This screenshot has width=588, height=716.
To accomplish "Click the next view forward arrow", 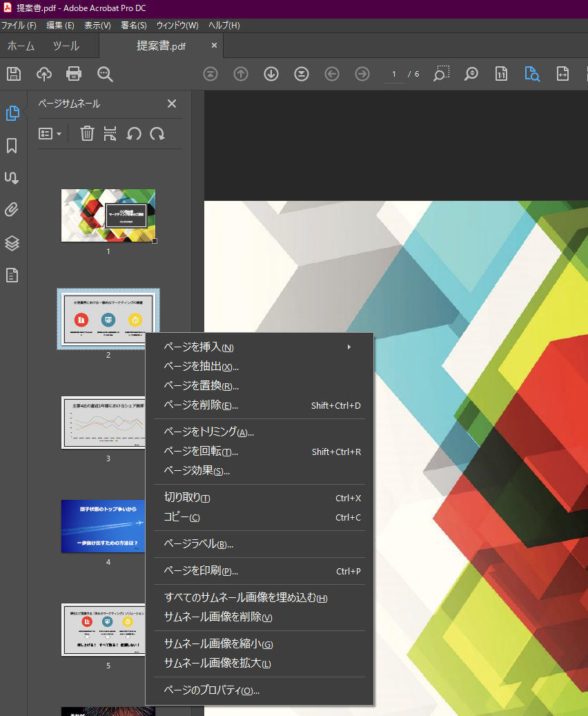I will [362, 74].
